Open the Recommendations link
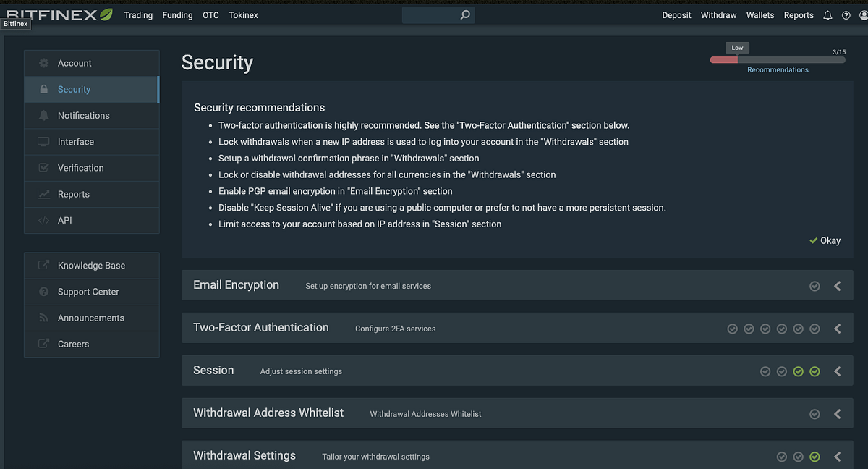The width and height of the screenshot is (868, 469). pyautogui.click(x=778, y=70)
